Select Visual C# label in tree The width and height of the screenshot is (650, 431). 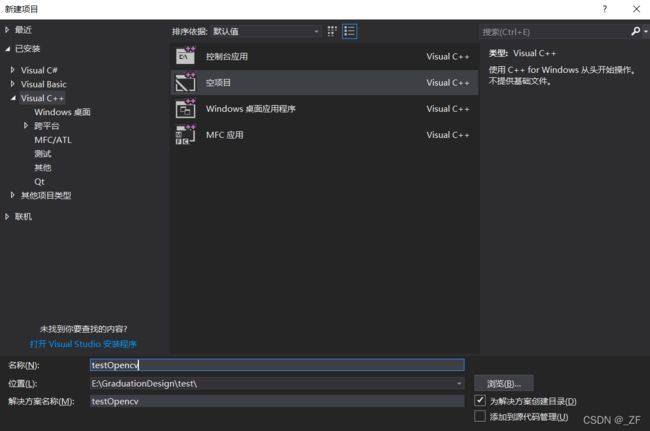[39, 70]
